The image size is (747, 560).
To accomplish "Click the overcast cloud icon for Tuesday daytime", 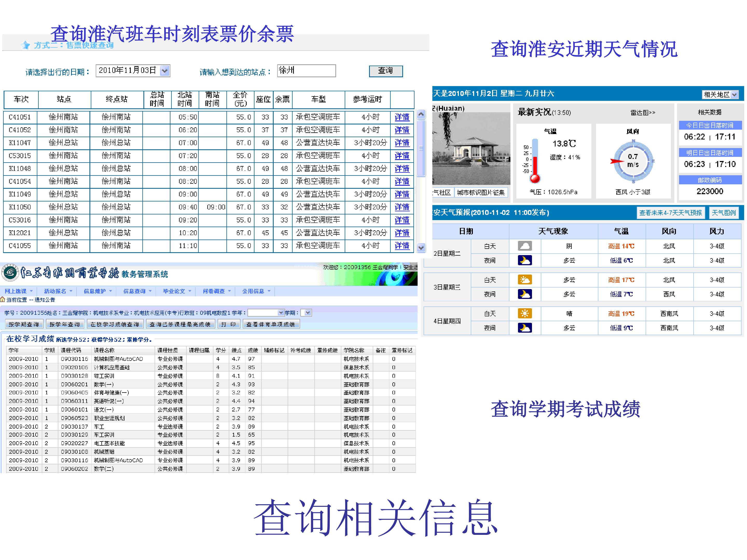I will [x=524, y=246].
